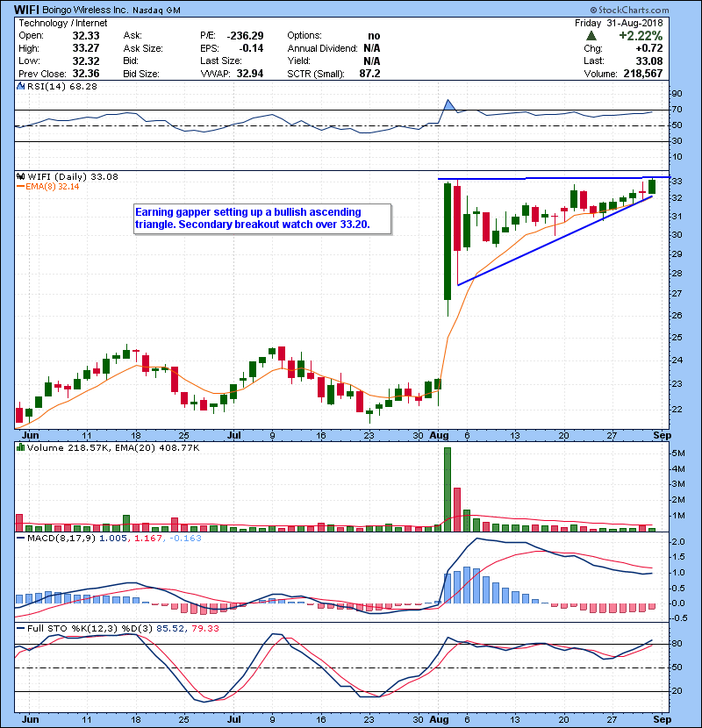Click the Options value no

click(x=374, y=36)
